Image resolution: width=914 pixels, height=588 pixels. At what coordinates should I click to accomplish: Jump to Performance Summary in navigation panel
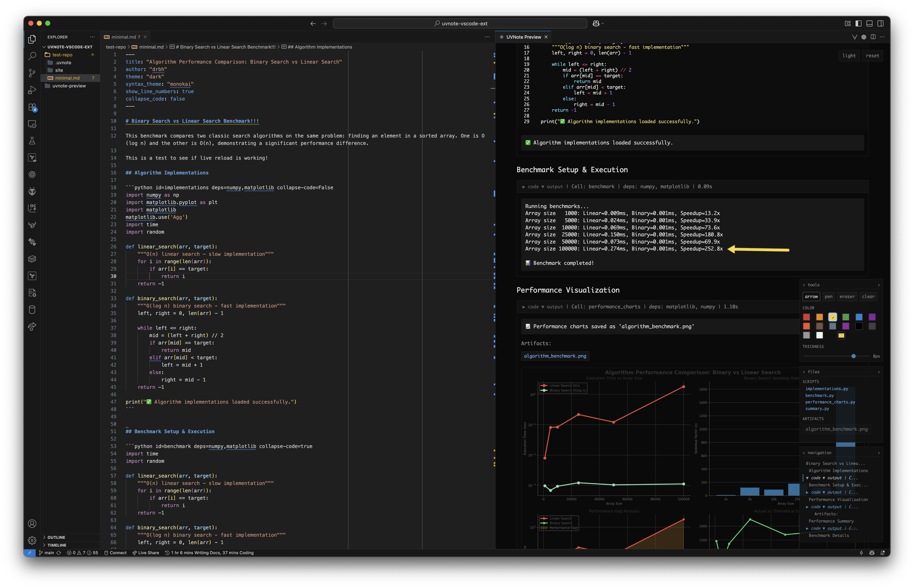(831, 521)
